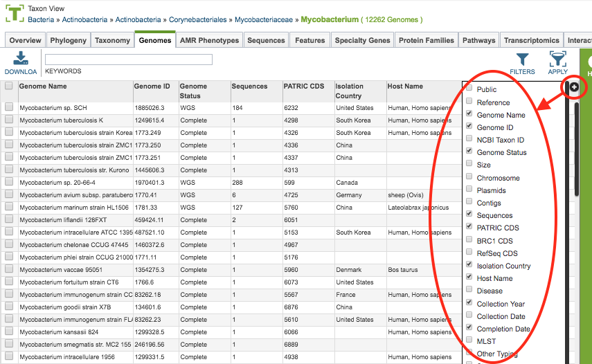Image resolution: width=592 pixels, height=364 pixels.
Task: Click the Taxon View logo icon
Action: coord(15,14)
